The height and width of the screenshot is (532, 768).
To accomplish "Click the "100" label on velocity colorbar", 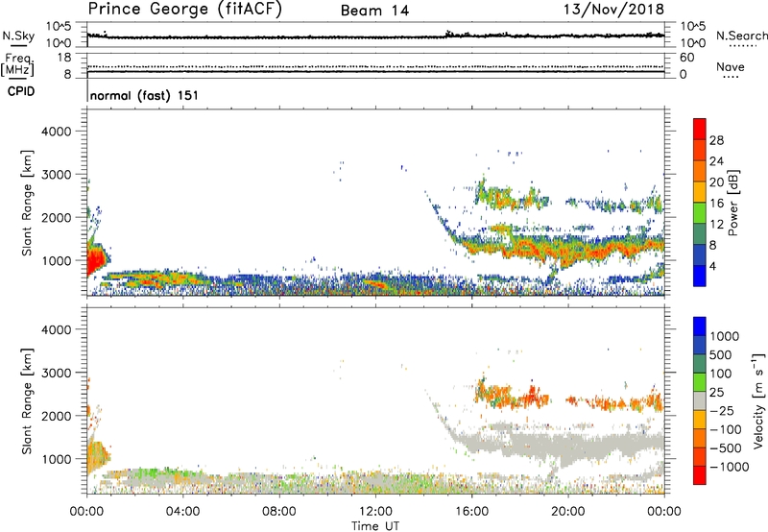I will [x=721, y=374].
